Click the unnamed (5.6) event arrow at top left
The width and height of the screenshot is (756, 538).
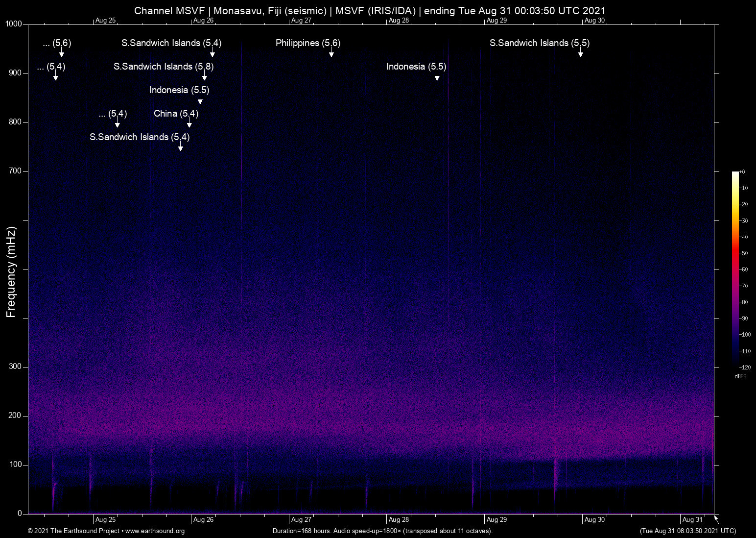pyautogui.click(x=62, y=52)
